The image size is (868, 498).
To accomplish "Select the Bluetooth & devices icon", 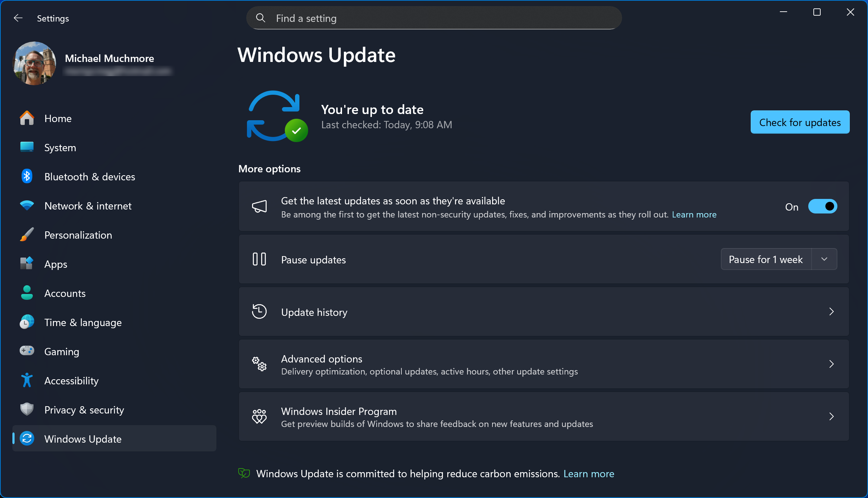I will tap(27, 176).
